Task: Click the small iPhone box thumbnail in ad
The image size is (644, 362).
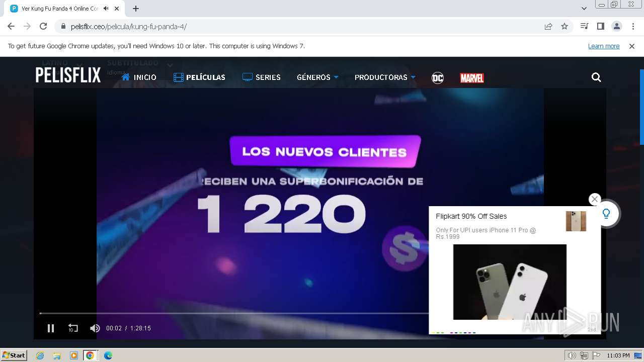Action: (x=576, y=221)
